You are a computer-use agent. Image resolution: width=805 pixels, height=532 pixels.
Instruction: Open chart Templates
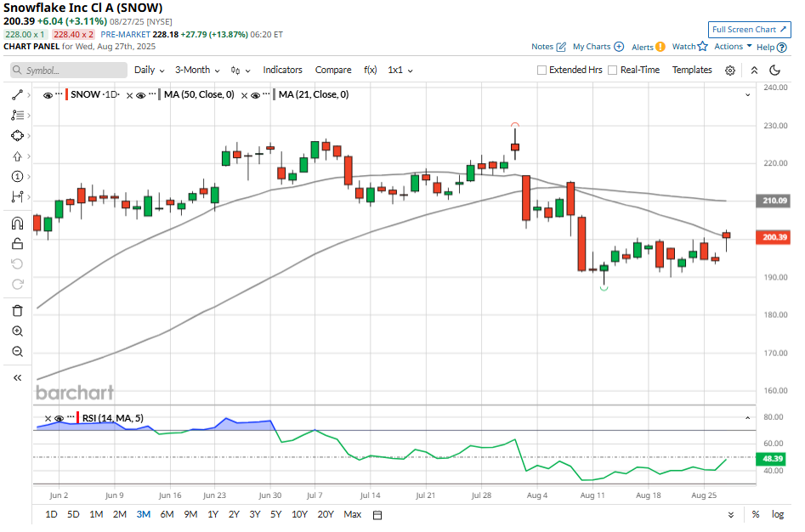point(692,70)
